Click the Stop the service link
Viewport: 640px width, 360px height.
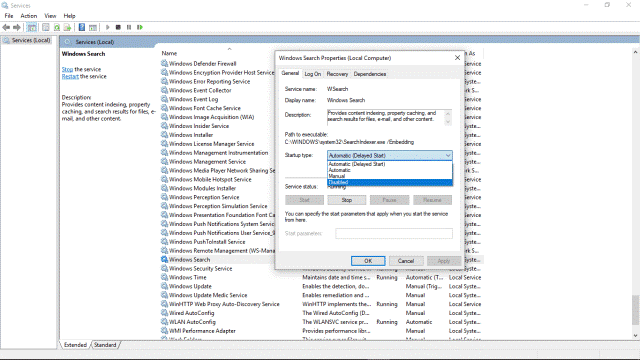(x=67, y=69)
